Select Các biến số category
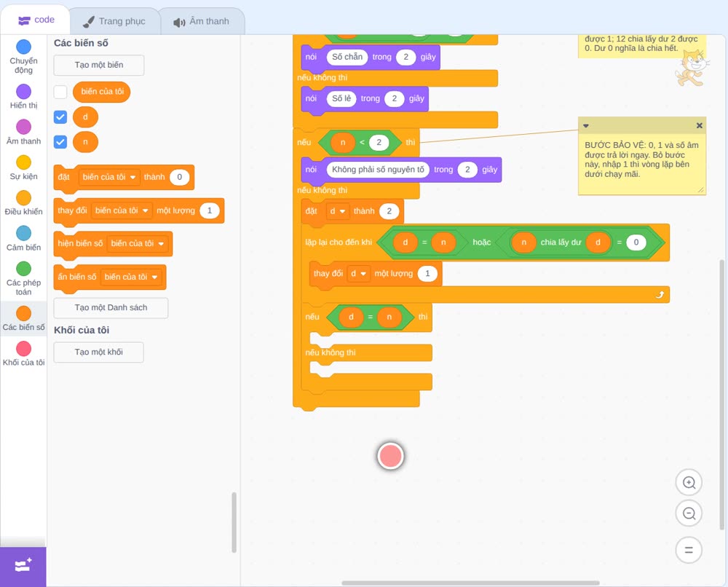This screenshot has width=728, height=587. [x=24, y=318]
